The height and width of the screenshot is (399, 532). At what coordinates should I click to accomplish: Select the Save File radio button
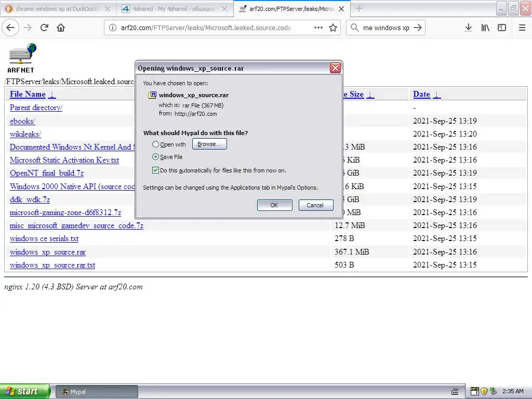click(155, 157)
